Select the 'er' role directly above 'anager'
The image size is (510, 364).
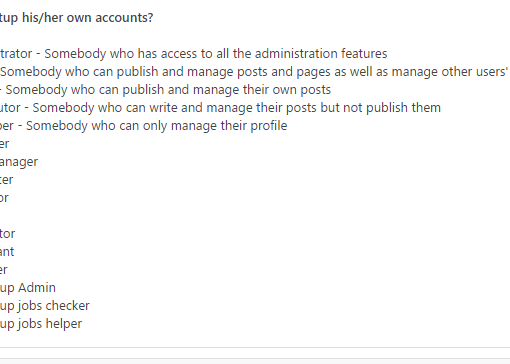tap(4, 144)
